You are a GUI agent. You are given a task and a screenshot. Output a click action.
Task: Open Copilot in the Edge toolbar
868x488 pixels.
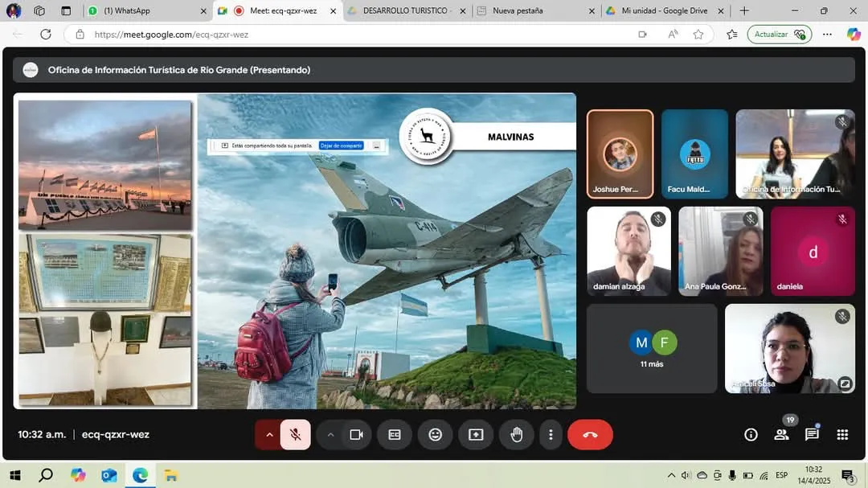tap(854, 35)
